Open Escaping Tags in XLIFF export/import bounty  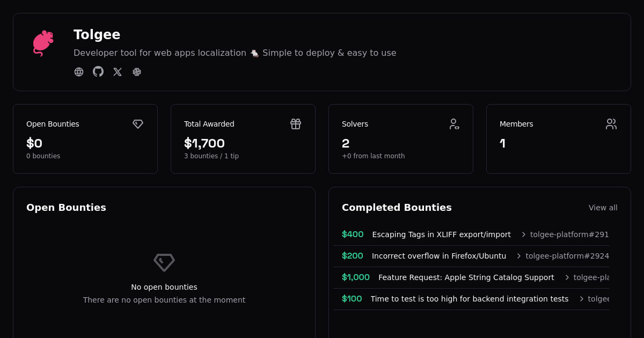[441, 234]
